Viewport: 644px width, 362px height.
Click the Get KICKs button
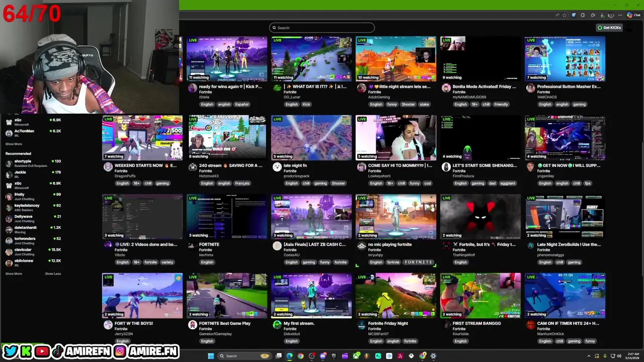pyautogui.click(x=609, y=28)
